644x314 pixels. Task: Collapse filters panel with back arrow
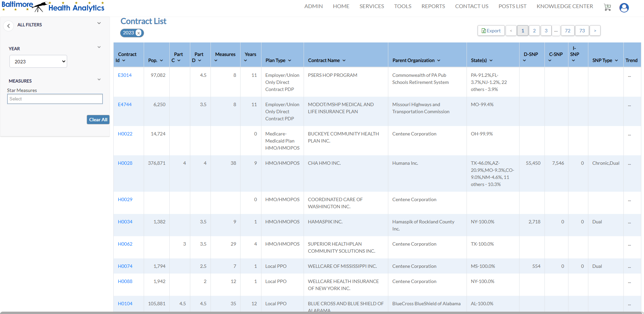pos(8,26)
